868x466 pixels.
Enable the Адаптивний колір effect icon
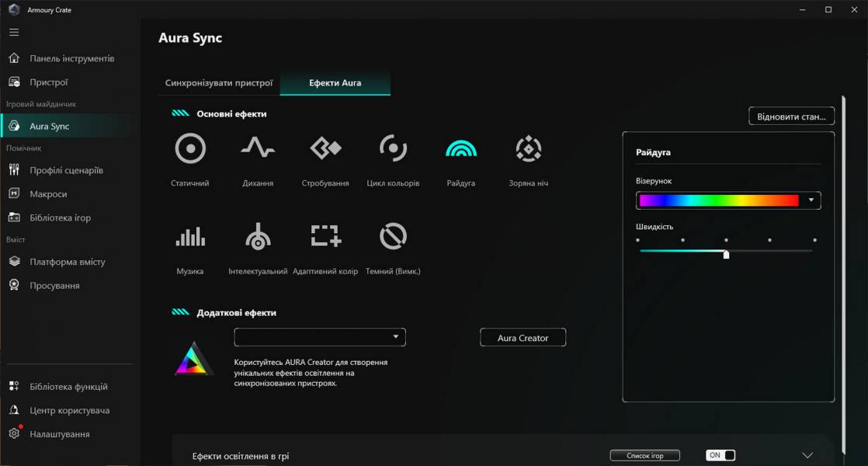(x=325, y=237)
